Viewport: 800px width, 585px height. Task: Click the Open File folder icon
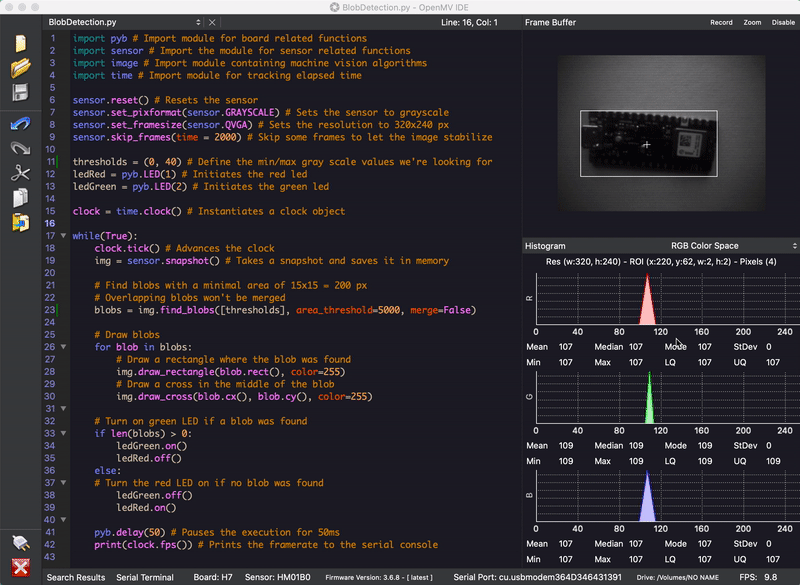tap(20, 68)
